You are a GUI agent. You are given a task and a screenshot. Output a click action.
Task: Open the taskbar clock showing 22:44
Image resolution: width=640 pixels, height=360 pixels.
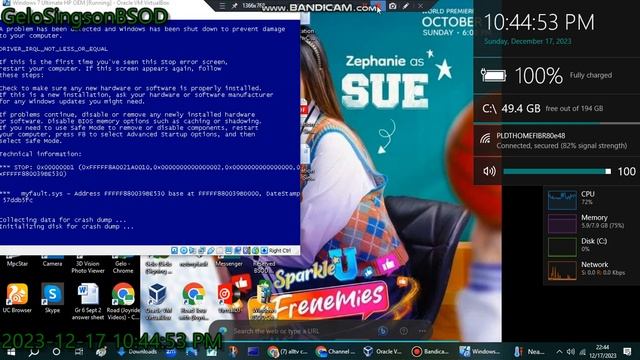[x=602, y=351]
